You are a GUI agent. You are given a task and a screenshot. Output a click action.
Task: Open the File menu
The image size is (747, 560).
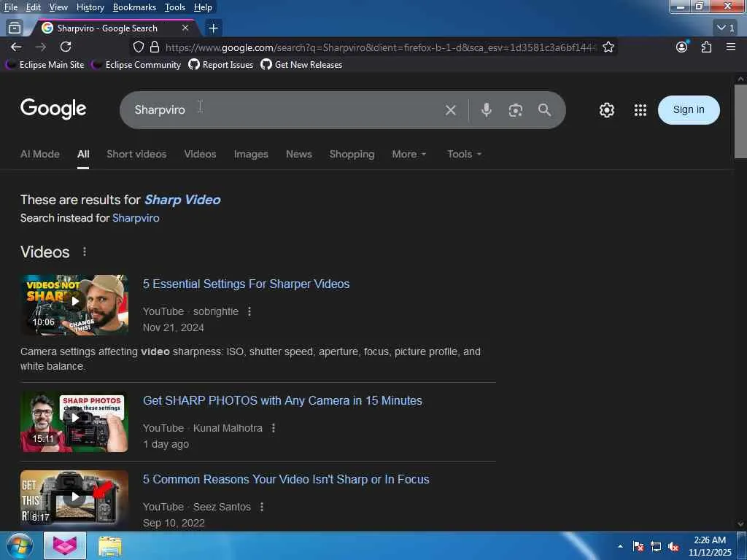click(x=10, y=7)
